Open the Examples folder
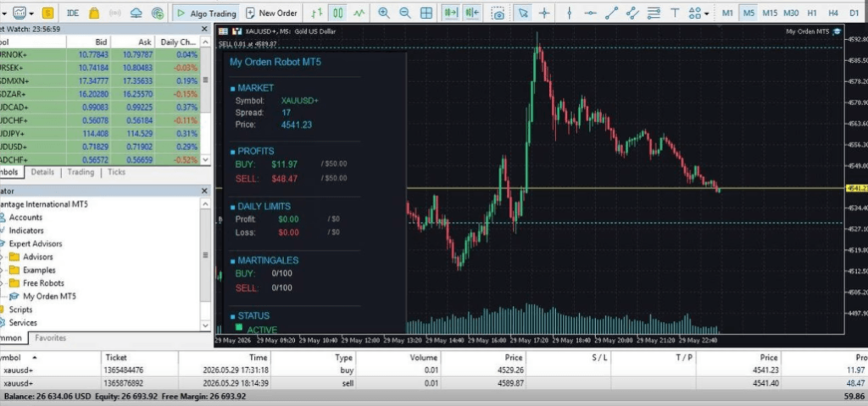 point(39,270)
